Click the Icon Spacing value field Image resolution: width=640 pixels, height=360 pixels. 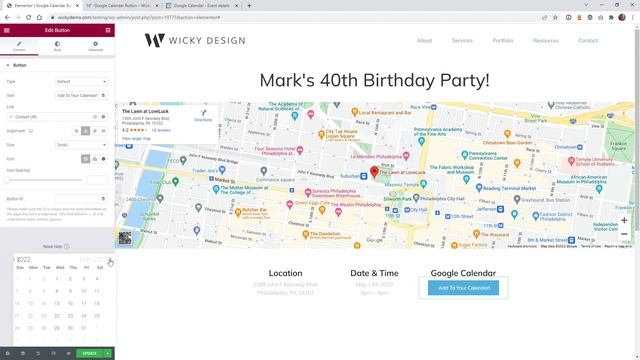coord(97,180)
